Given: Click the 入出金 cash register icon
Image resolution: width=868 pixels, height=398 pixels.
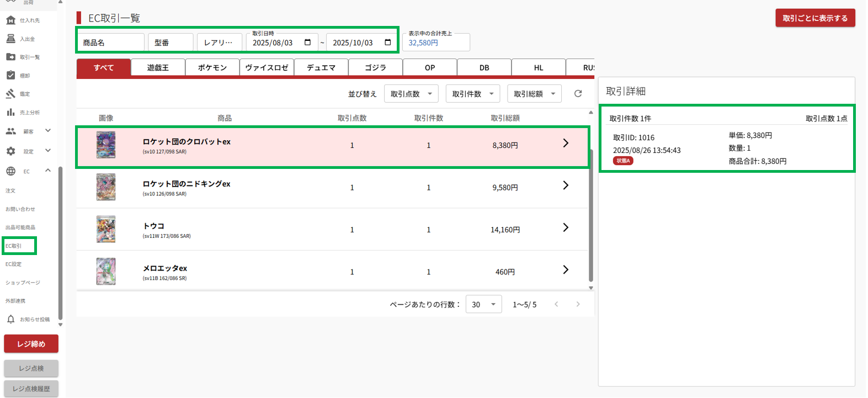Looking at the screenshot, I should pos(10,39).
